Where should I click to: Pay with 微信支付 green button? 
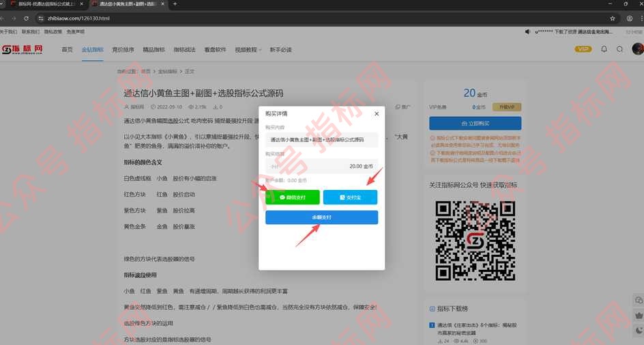292,197
